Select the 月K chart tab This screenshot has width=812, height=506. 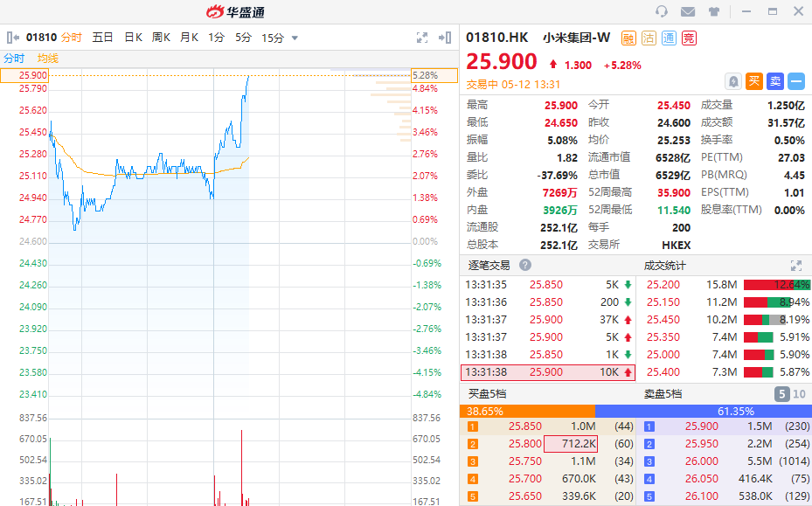pos(189,38)
